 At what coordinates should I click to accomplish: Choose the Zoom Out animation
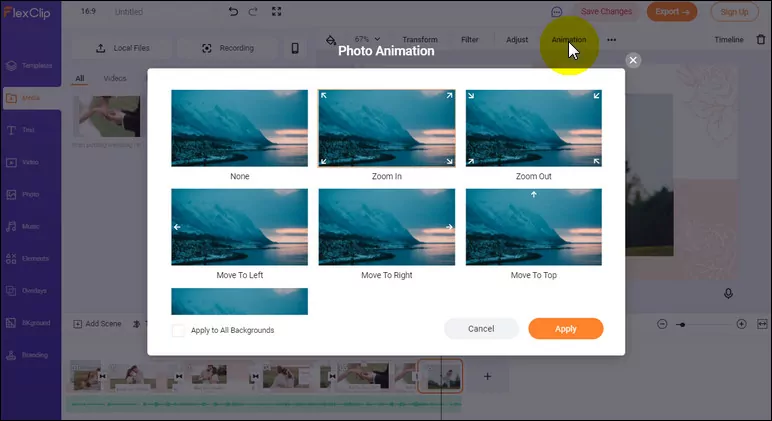[534, 128]
